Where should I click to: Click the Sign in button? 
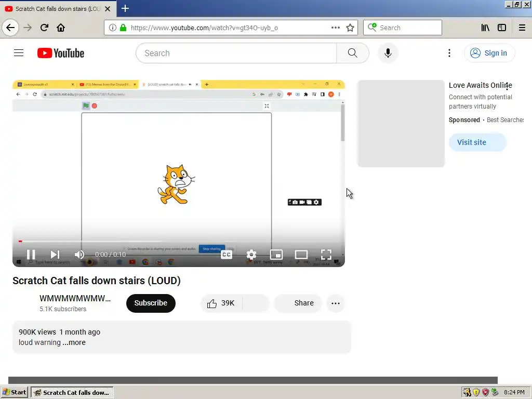[x=489, y=53]
